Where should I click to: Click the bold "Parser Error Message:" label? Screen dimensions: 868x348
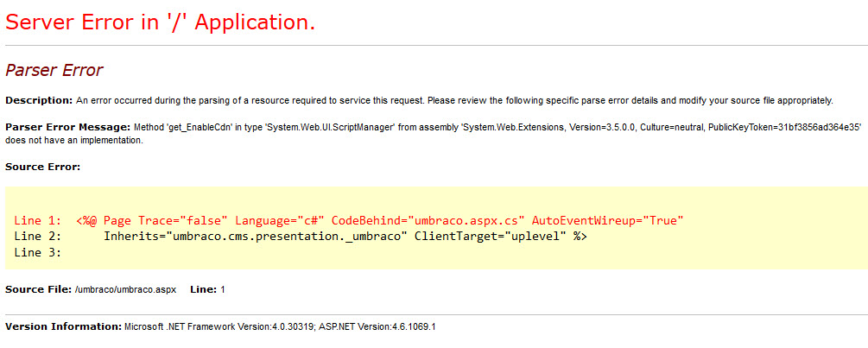coord(67,127)
